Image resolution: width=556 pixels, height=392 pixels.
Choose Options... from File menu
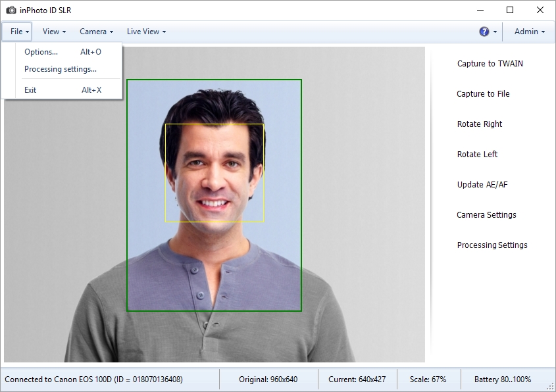63,52
